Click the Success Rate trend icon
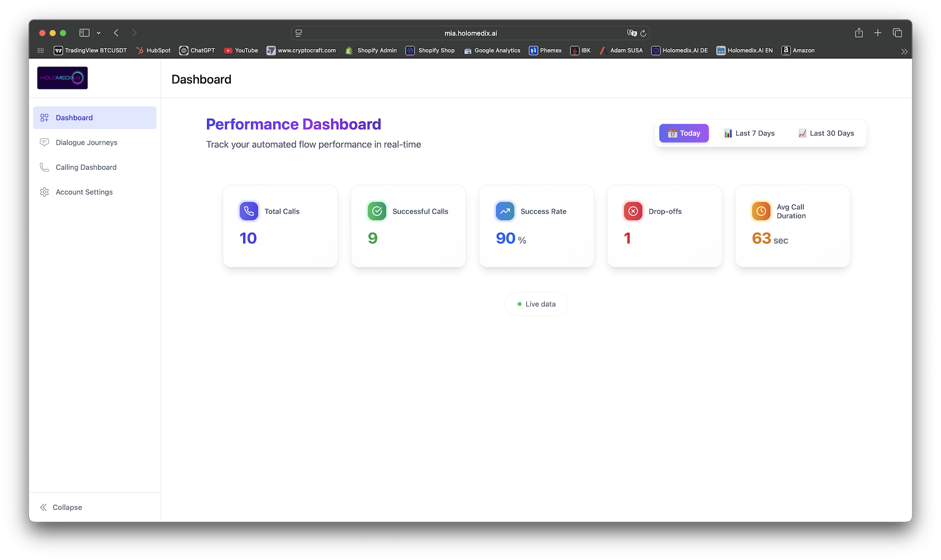The height and width of the screenshot is (560, 941). pos(505,211)
